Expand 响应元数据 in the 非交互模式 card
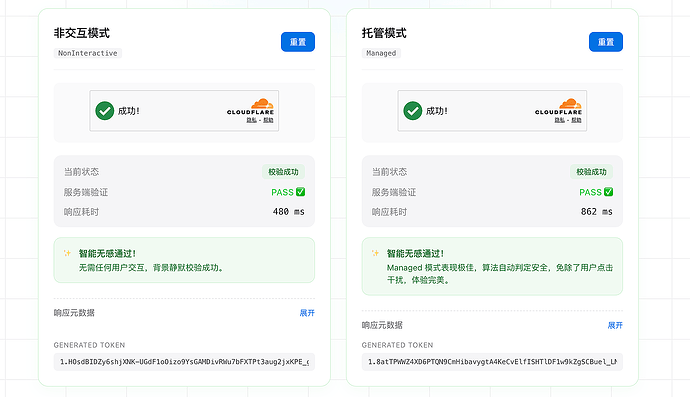690x397 pixels. coord(307,313)
